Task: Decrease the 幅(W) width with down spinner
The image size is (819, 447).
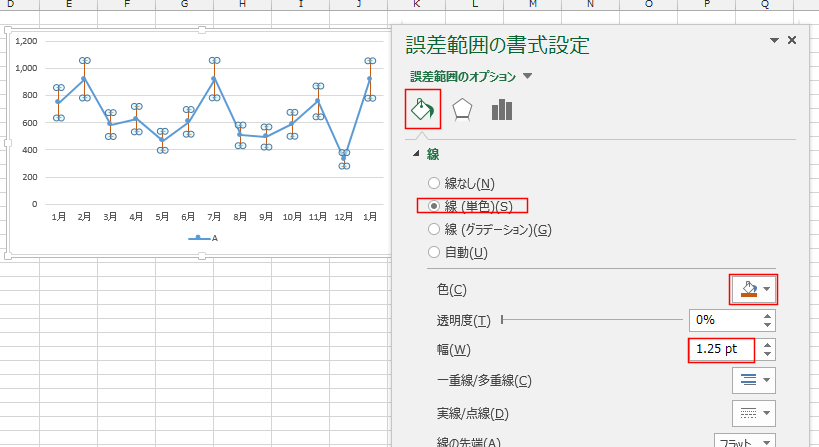Action: [x=767, y=355]
